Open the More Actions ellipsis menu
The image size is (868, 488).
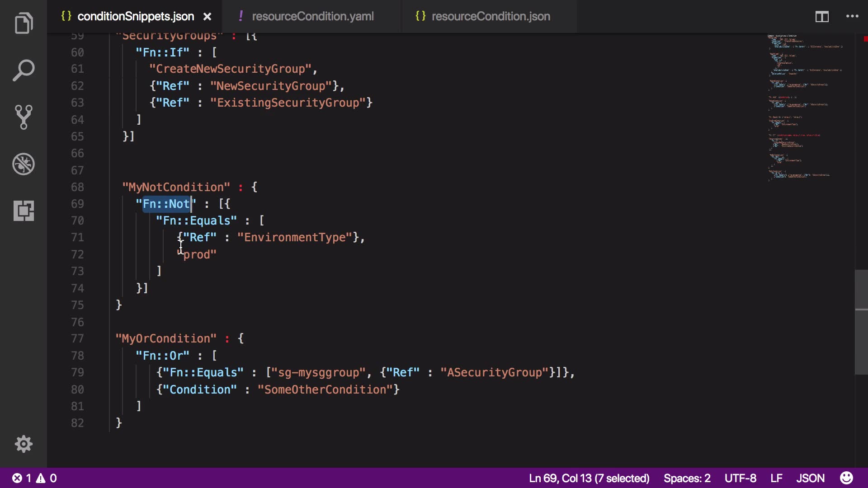(852, 17)
